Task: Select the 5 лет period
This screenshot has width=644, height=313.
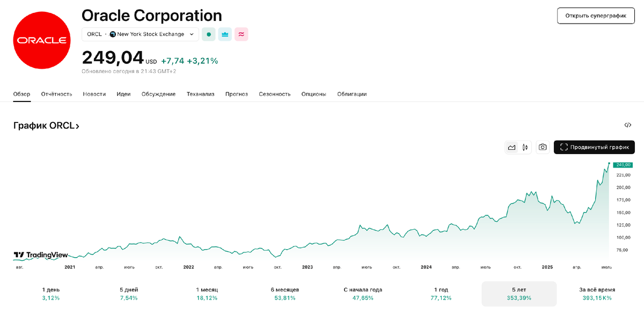Action: coord(519,294)
